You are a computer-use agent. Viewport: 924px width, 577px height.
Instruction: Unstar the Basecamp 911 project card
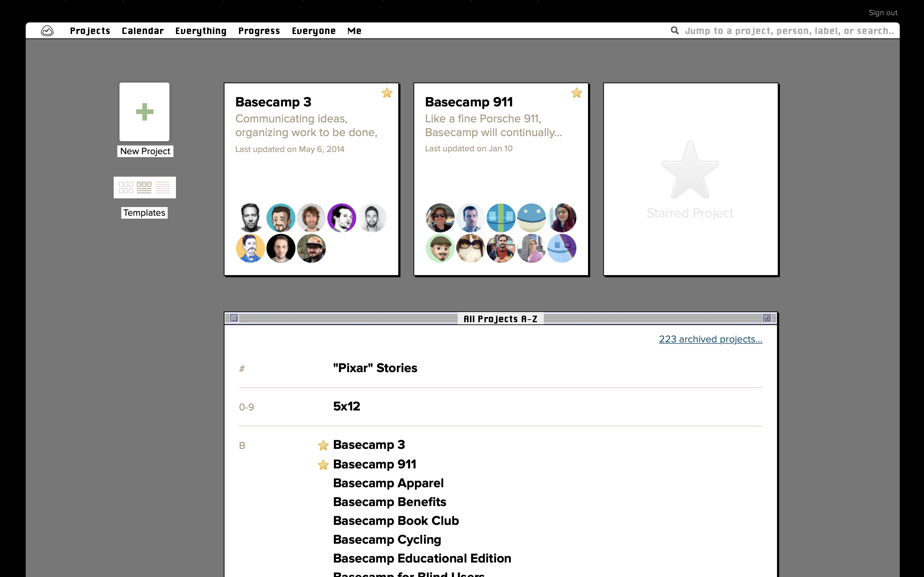[x=576, y=93]
